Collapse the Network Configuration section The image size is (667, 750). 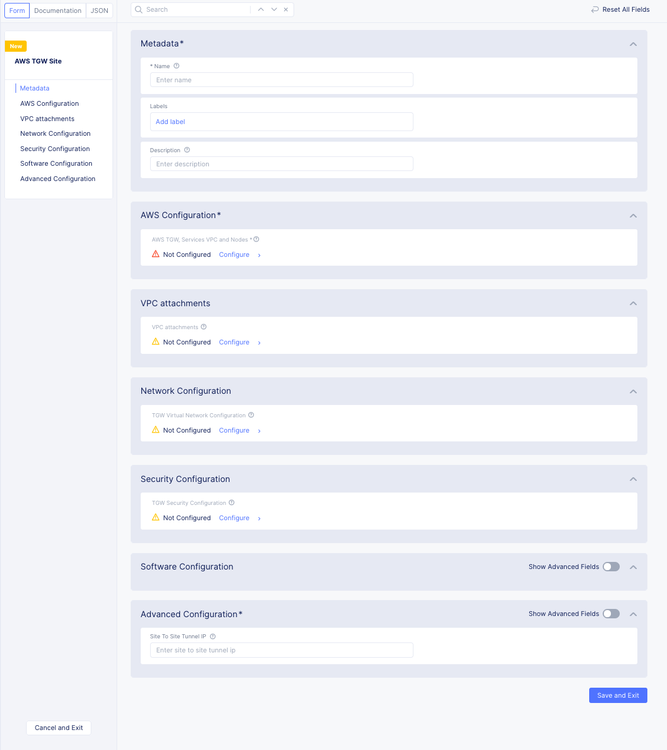633,391
